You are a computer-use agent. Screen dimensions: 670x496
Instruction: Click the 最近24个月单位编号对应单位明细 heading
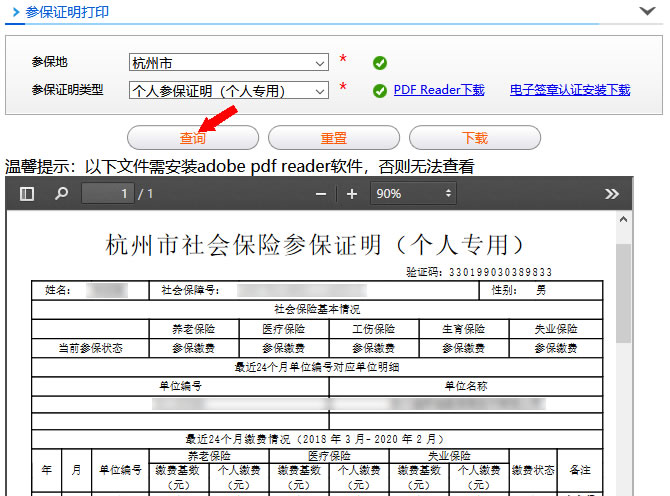coord(317,367)
